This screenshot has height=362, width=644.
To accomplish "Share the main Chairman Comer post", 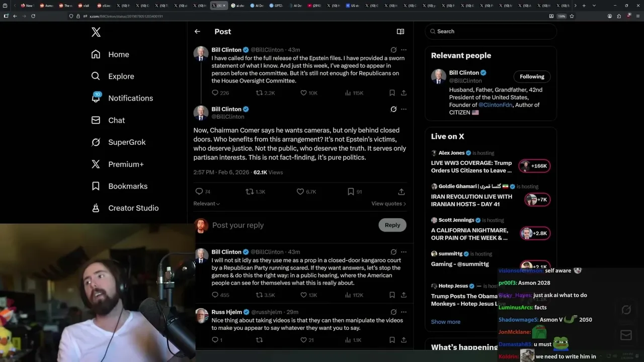I will click(x=401, y=192).
